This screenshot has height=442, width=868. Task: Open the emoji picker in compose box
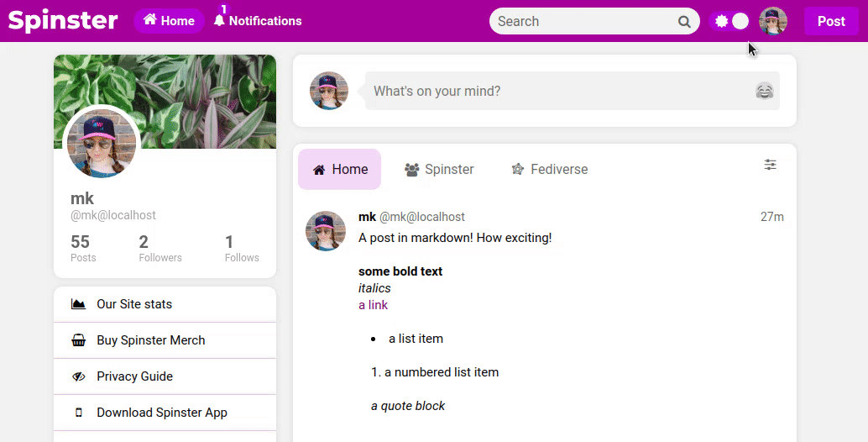point(764,91)
